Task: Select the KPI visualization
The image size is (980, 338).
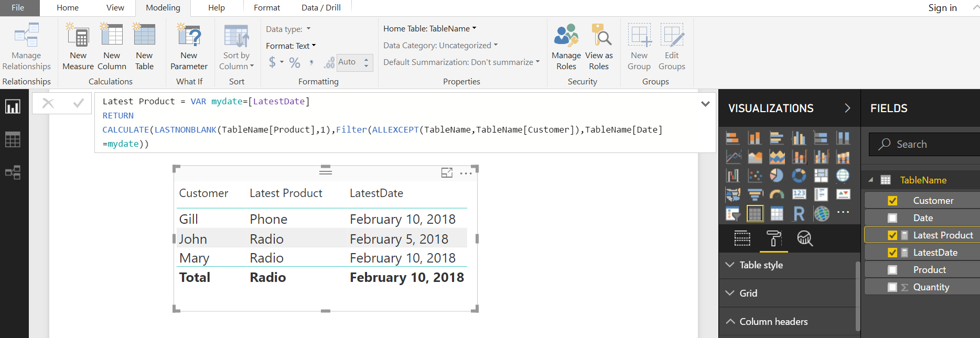Action: [843, 194]
